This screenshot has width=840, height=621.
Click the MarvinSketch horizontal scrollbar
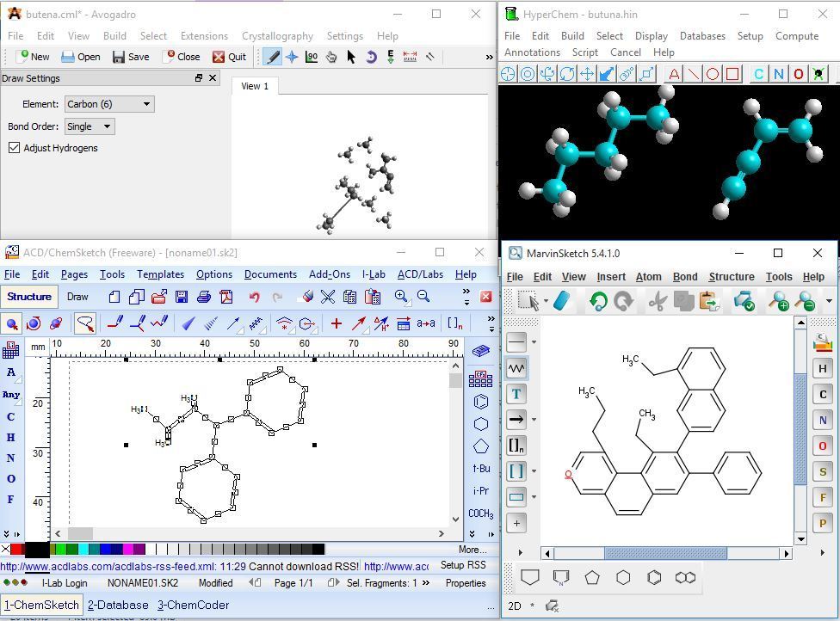665,553
